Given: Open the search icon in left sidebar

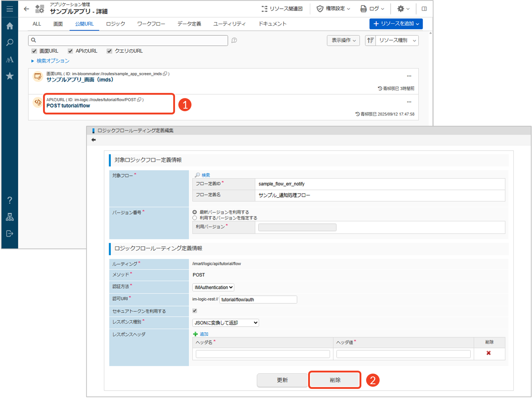Looking at the screenshot, I should [10, 42].
